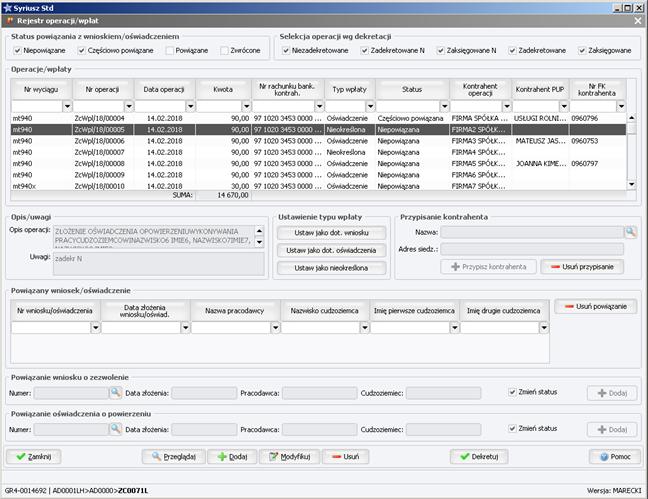Image resolution: width=648 pixels, height=499 pixels.
Task: Click the Przeglądaj button
Action: click(174, 456)
